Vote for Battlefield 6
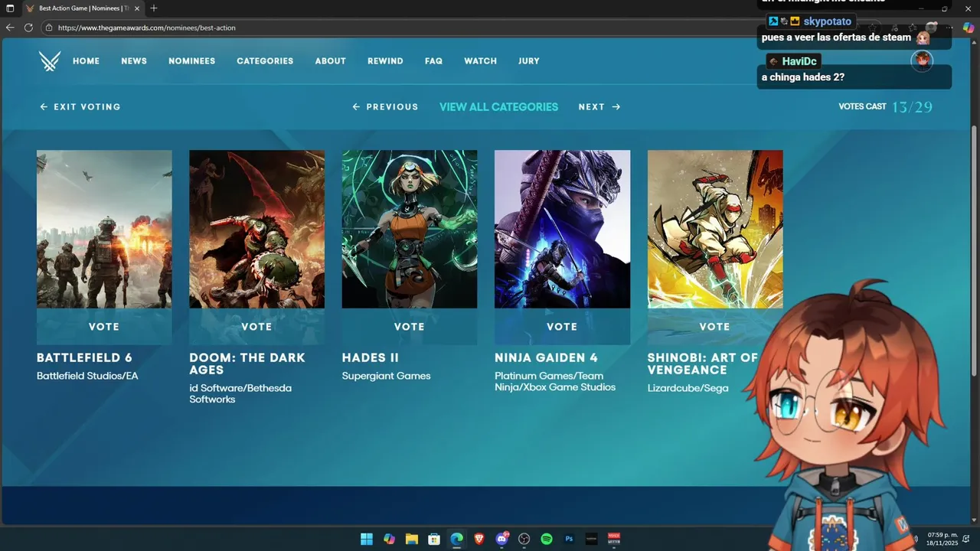Screen dimensions: 980x551 [104, 327]
